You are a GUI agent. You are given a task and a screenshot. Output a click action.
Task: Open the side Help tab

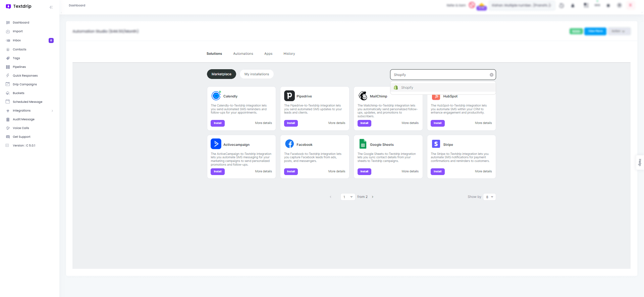click(640, 163)
